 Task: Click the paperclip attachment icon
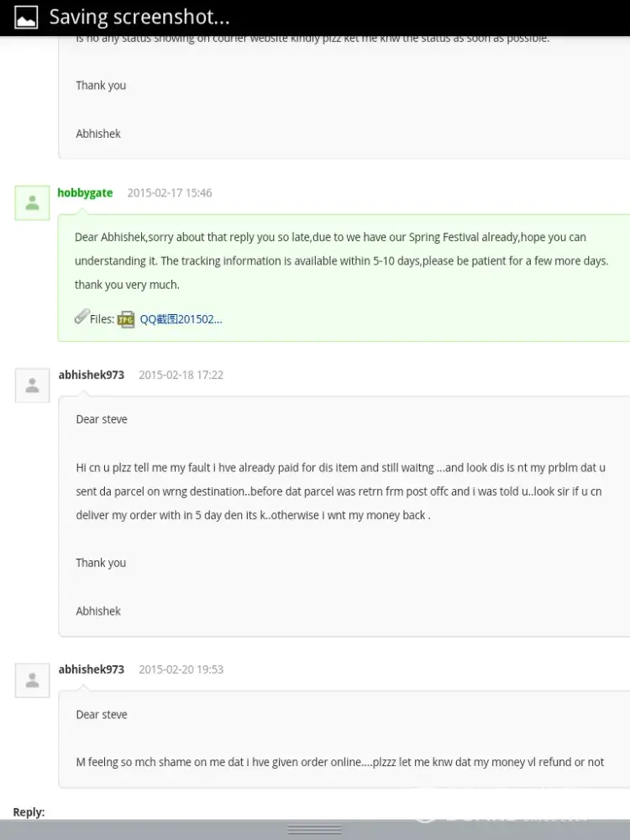tap(81, 318)
